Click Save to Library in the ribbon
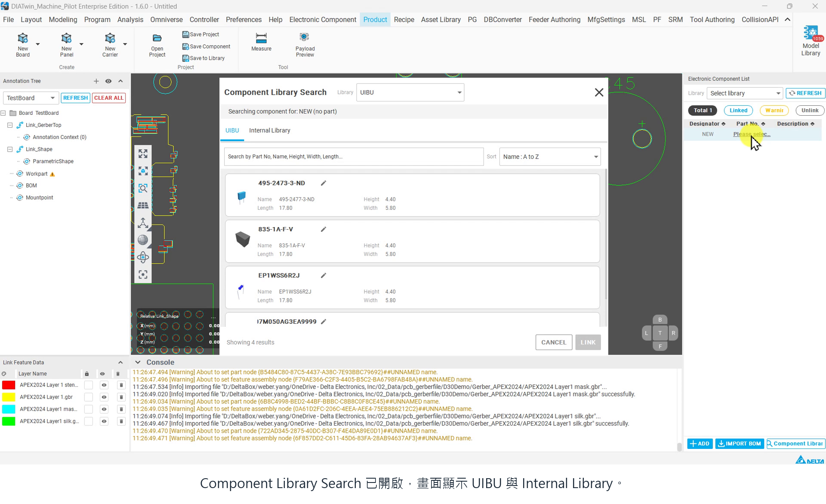The height and width of the screenshot is (504, 826). point(203,58)
